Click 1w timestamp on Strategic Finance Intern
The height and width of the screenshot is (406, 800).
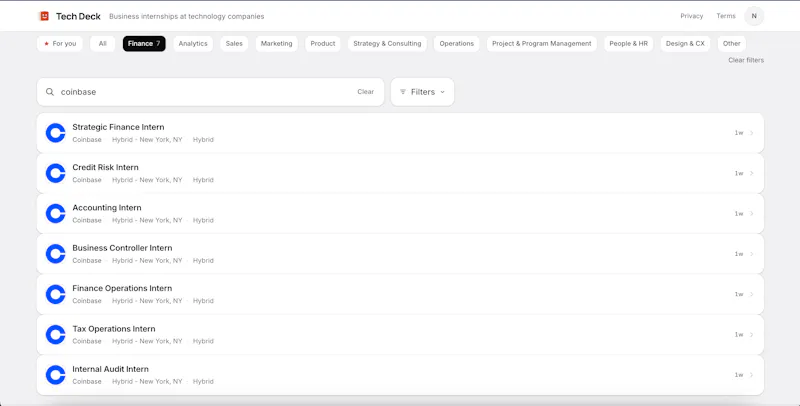pyautogui.click(x=739, y=133)
